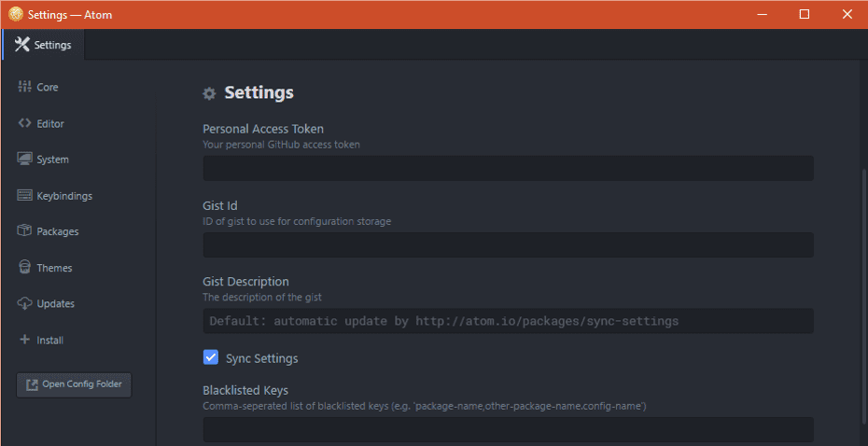This screenshot has width=868, height=446.
Task: Click the Gist Id label
Action: click(219, 206)
